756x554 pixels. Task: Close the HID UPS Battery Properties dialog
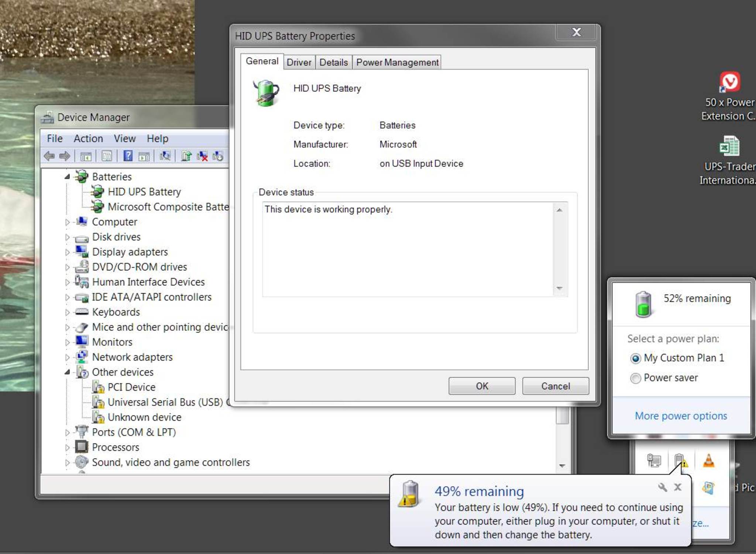[576, 33]
